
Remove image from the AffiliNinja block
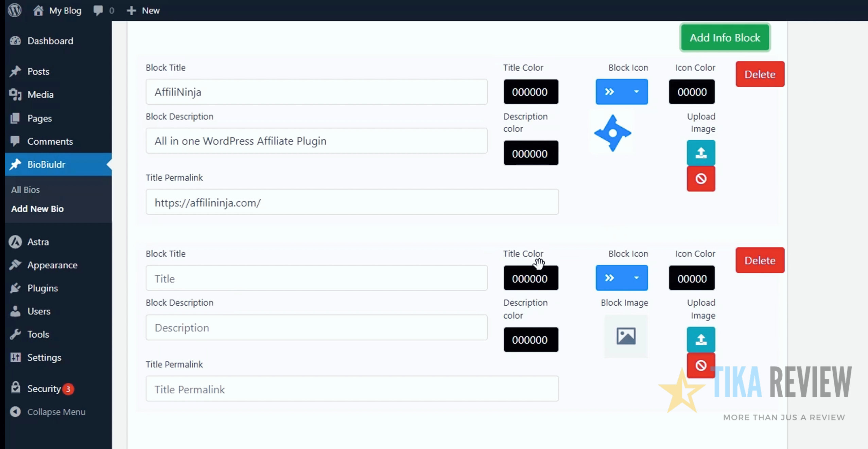point(701,179)
